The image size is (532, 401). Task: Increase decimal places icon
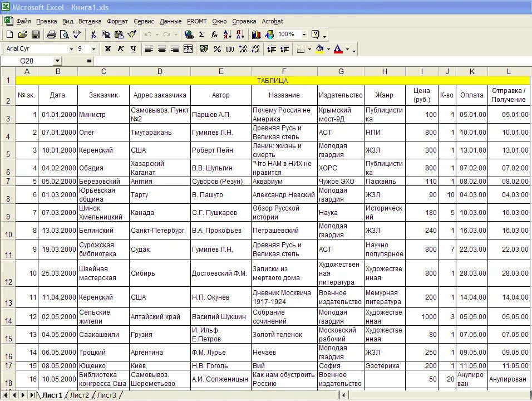(x=243, y=49)
